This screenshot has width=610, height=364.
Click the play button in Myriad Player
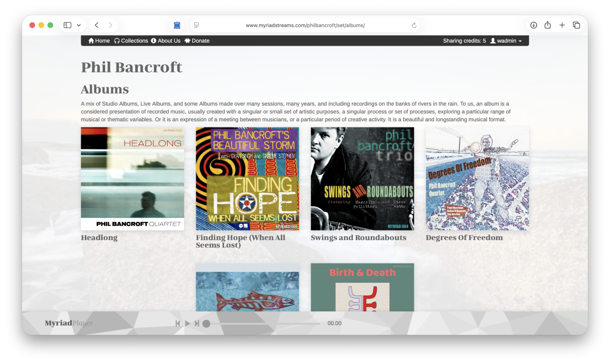point(188,323)
